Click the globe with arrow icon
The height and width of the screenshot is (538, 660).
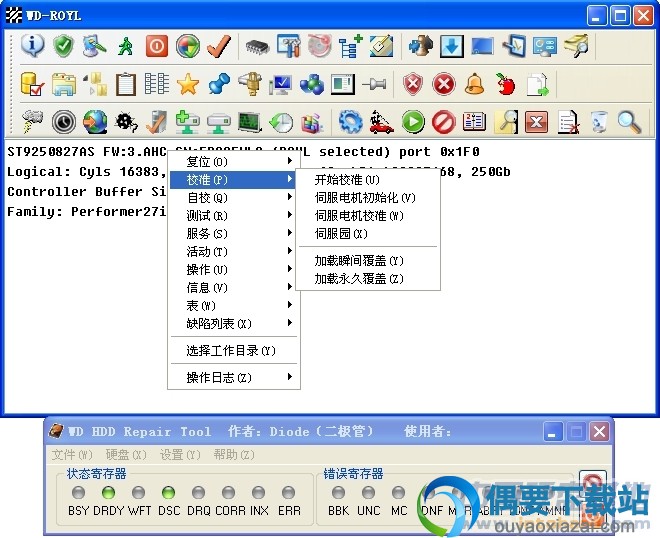[x=95, y=122]
